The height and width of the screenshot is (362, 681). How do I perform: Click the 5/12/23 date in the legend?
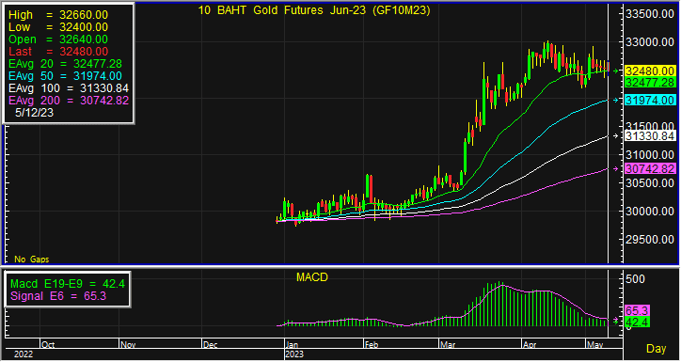(x=34, y=112)
